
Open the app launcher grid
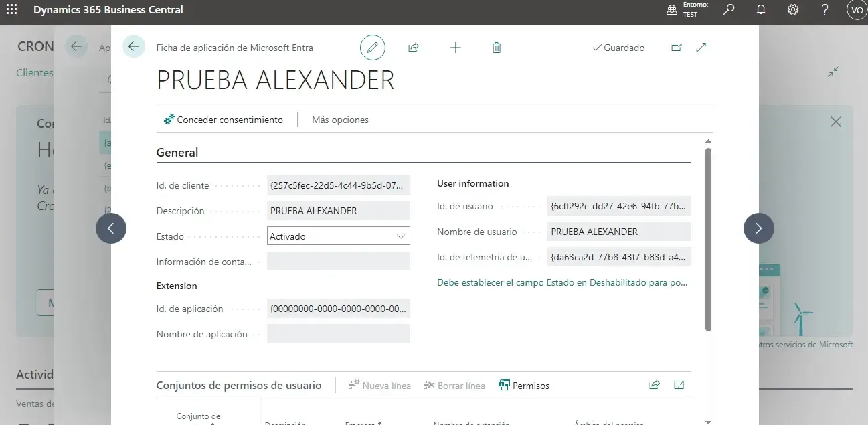[x=11, y=9]
